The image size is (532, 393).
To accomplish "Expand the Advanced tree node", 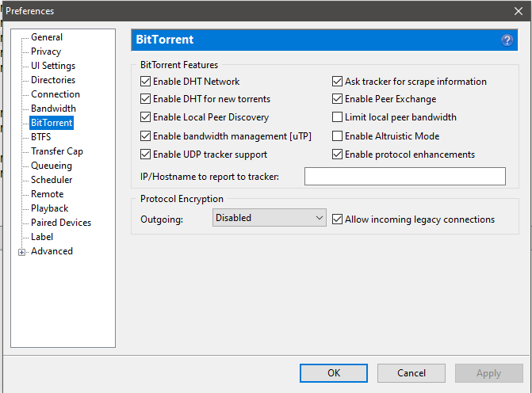I will coord(21,252).
